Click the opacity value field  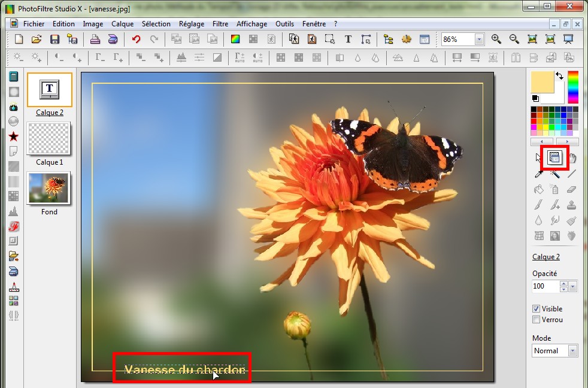pyautogui.click(x=545, y=286)
